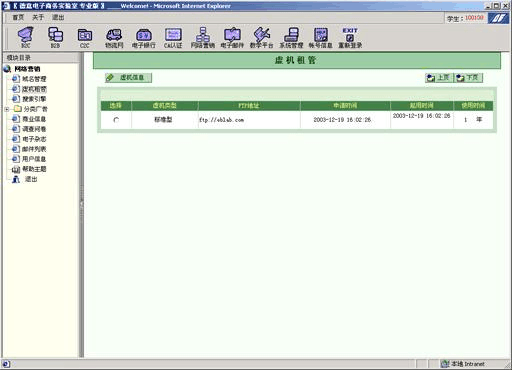This screenshot has height=370, width=512.
Task: Open 虚机租管 in the module tree
Action: click(34, 89)
